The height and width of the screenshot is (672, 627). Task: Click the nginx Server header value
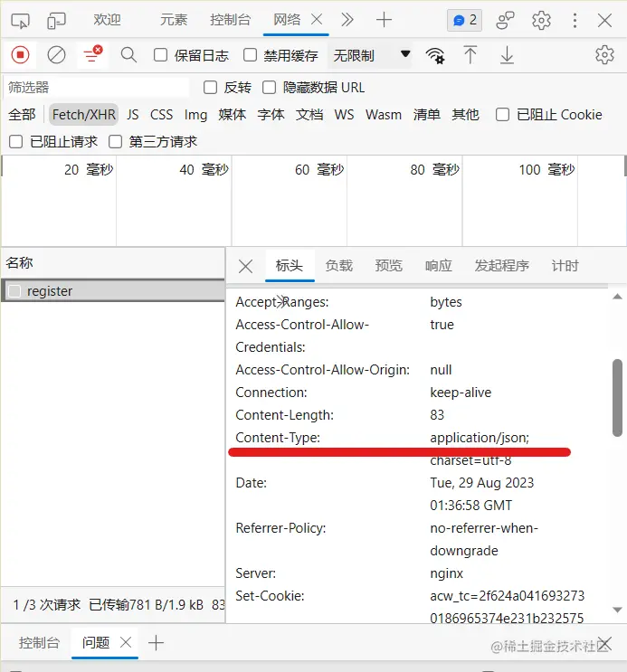point(446,573)
